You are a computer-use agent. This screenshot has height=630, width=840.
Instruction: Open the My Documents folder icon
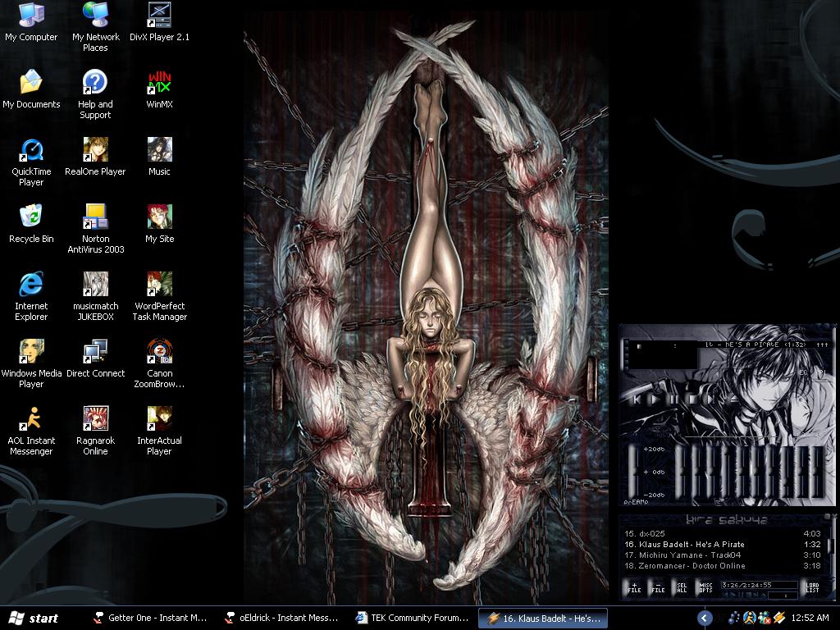pyautogui.click(x=31, y=89)
